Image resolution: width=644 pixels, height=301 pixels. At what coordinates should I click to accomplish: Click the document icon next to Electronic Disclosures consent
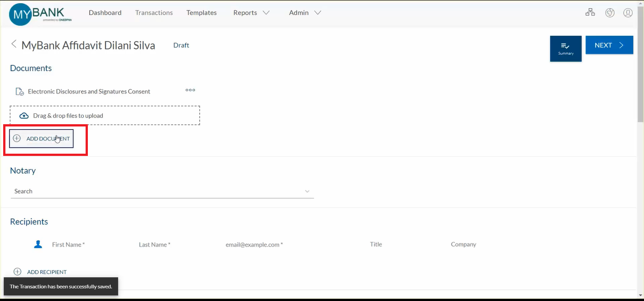point(19,91)
